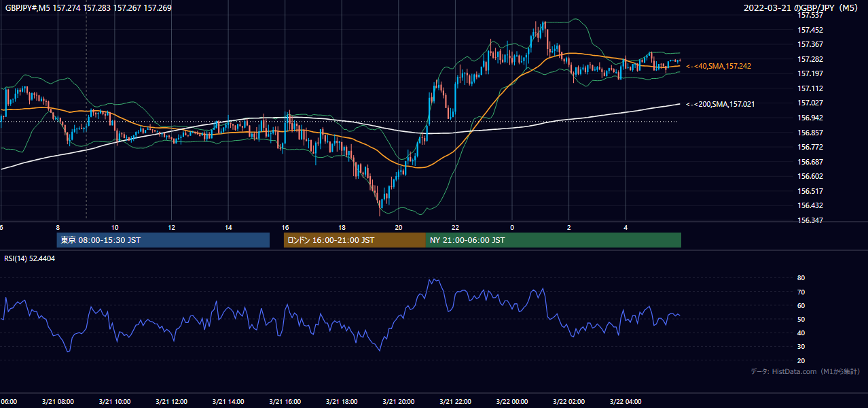Click the HistData.com data source credit
The height and width of the screenshot is (408, 868).
tap(806, 371)
